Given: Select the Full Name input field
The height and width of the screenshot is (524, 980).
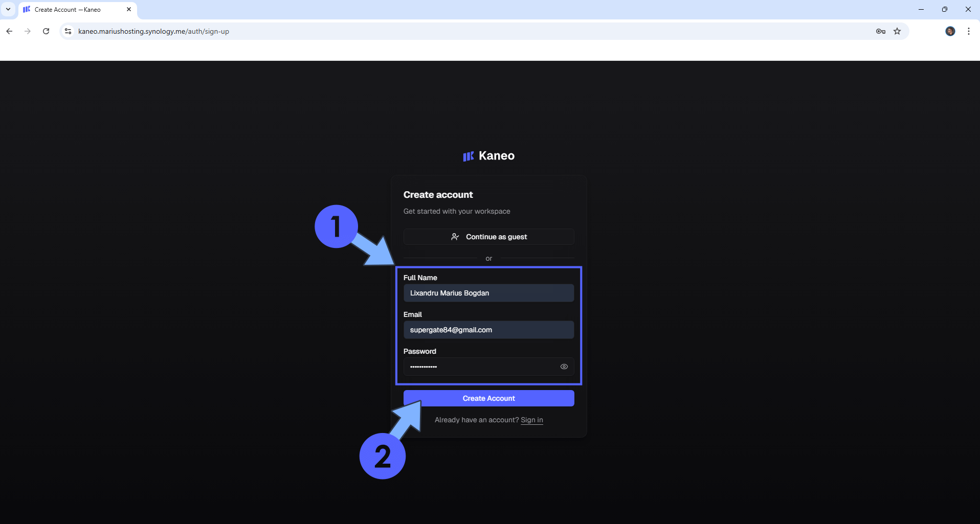Looking at the screenshot, I should click(x=488, y=292).
